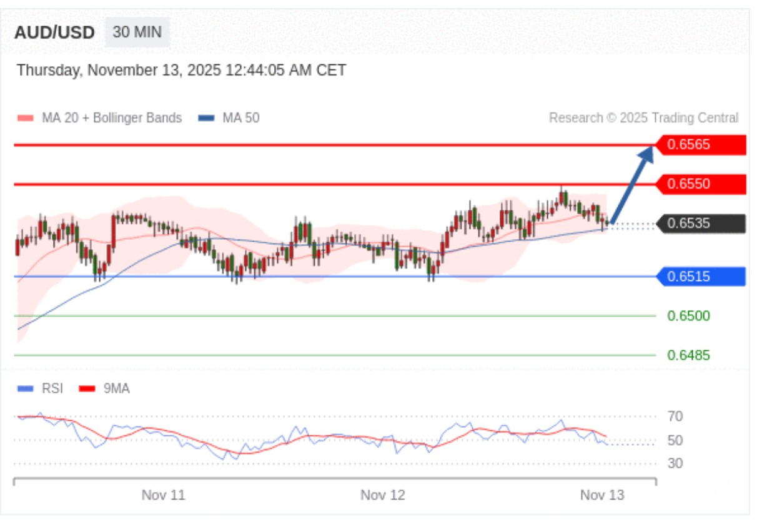Click the Nov 13 date axis label
Screen dimensions: 757x532
pyautogui.click(x=601, y=495)
